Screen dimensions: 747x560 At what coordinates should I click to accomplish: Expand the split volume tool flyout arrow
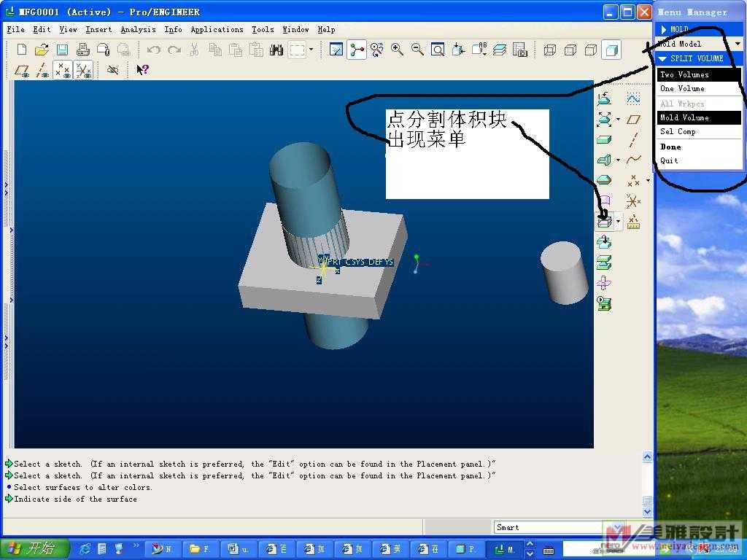pos(619,222)
